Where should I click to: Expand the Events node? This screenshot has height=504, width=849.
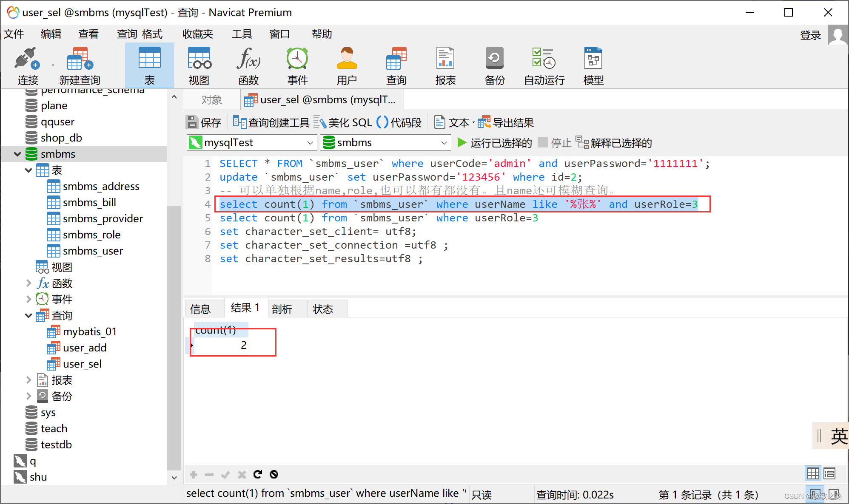pos(28,299)
